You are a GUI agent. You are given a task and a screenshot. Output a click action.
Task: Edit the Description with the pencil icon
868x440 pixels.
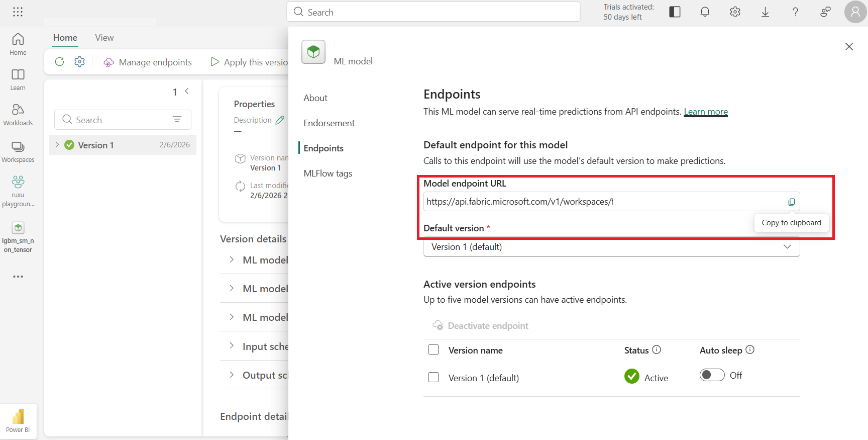pyautogui.click(x=280, y=120)
